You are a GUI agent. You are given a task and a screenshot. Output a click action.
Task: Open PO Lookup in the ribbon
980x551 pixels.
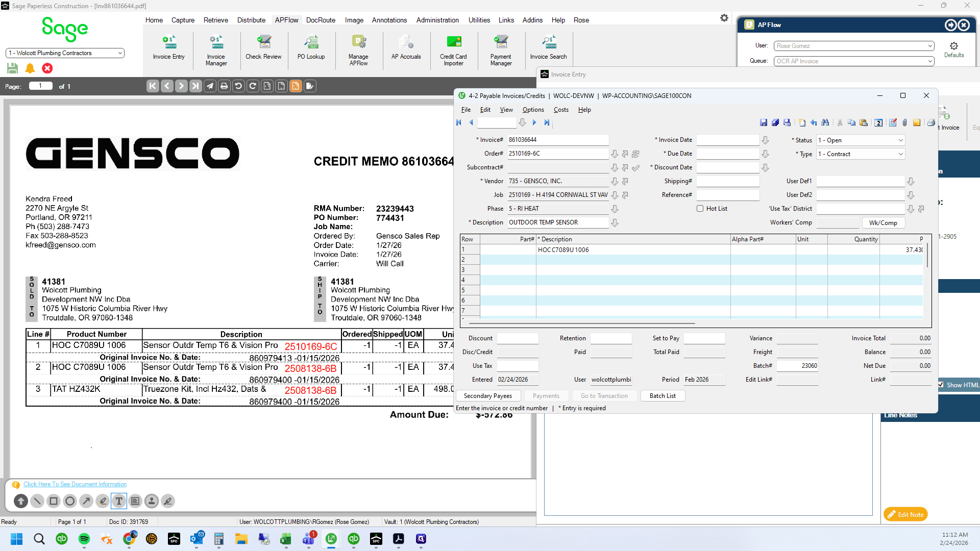click(x=311, y=47)
